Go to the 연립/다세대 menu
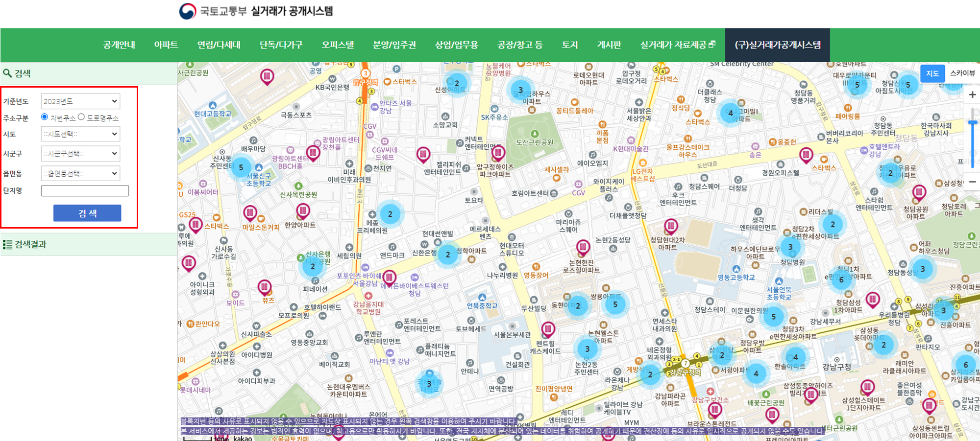 pos(219,45)
